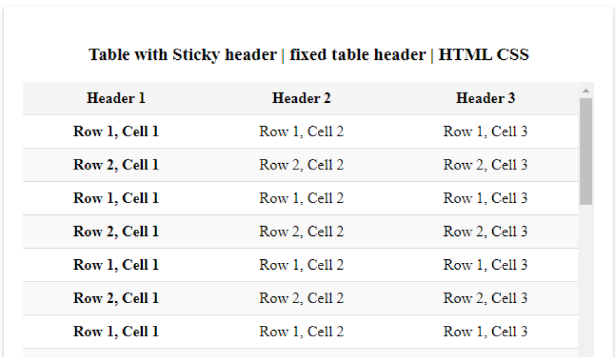Click 'Row 1, Cell 1' in the seventh table row

pyautogui.click(x=116, y=331)
